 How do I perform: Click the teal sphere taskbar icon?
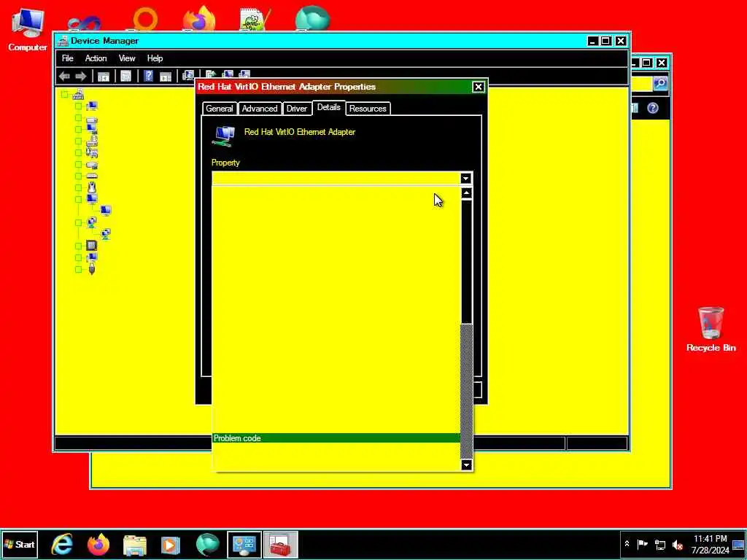click(207, 545)
